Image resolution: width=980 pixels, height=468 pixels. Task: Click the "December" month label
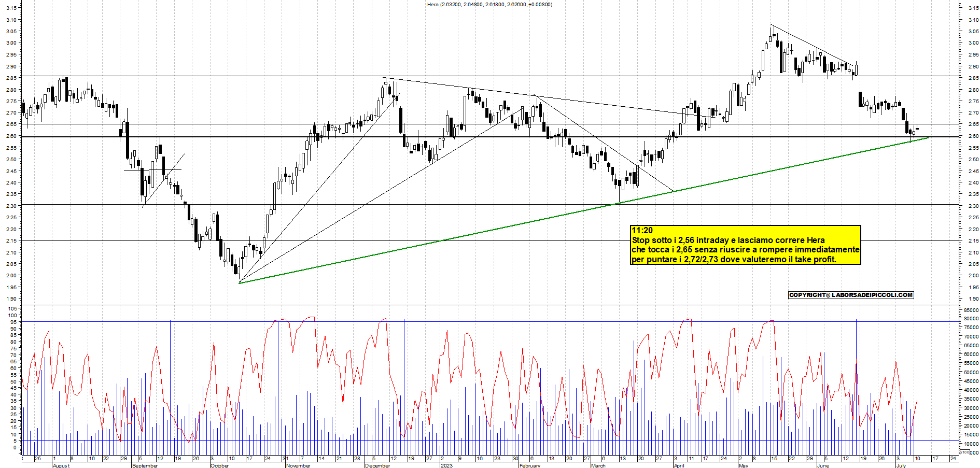(x=377, y=465)
